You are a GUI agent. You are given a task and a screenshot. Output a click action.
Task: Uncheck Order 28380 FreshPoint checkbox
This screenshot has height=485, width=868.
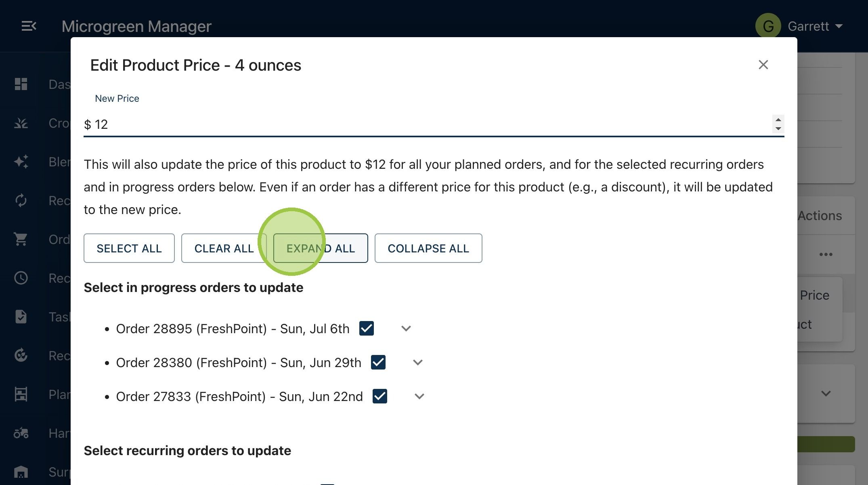click(378, 362)
